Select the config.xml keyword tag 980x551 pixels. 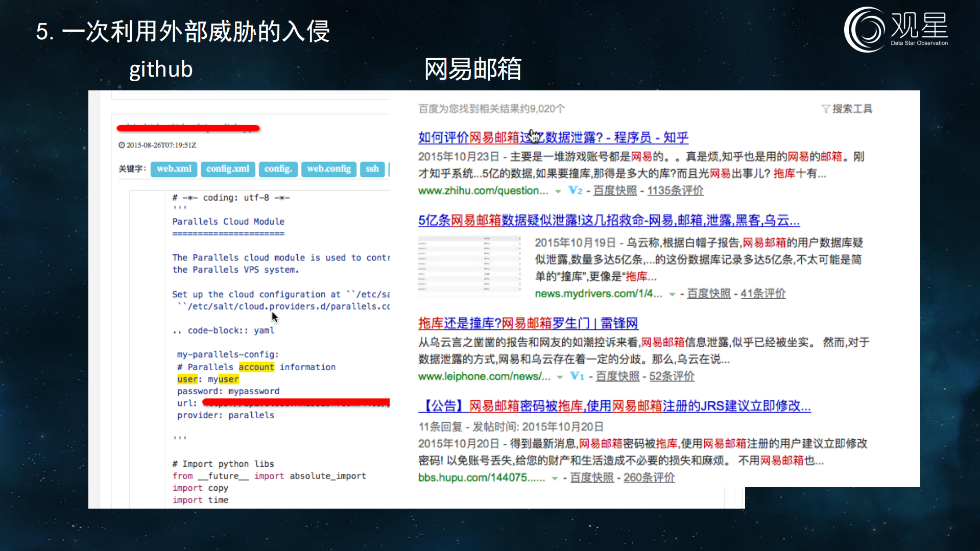pos(228,169)
